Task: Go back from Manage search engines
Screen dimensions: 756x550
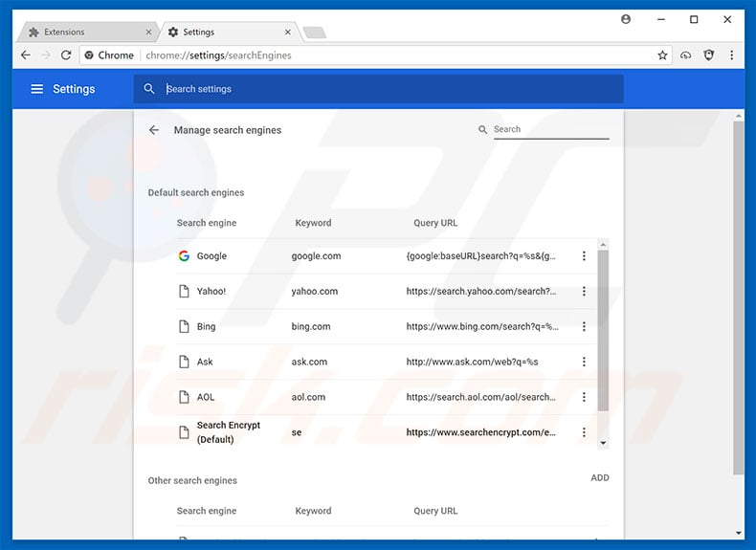Action: (x=154, y=130)
